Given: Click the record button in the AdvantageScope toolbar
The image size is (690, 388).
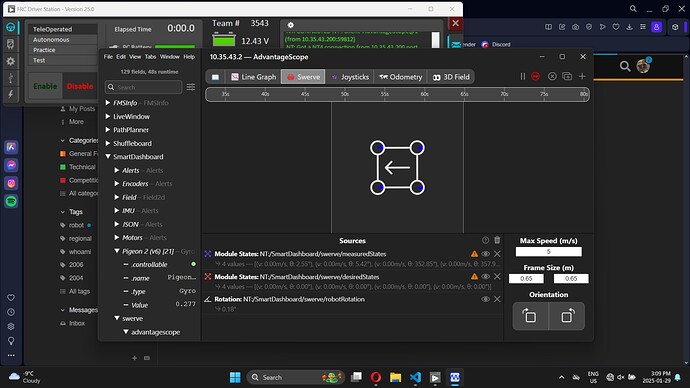Looking at the screenshot, I should pos(536,77).
